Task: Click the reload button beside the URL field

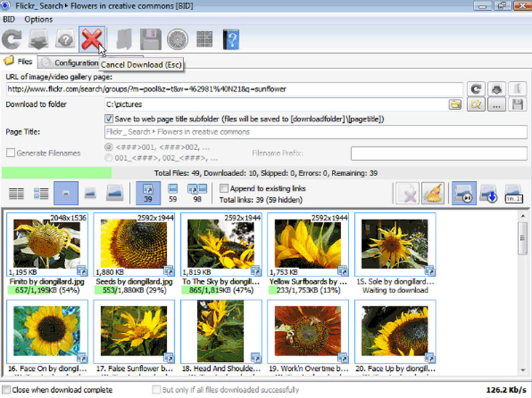Action: tap(476, 89)
